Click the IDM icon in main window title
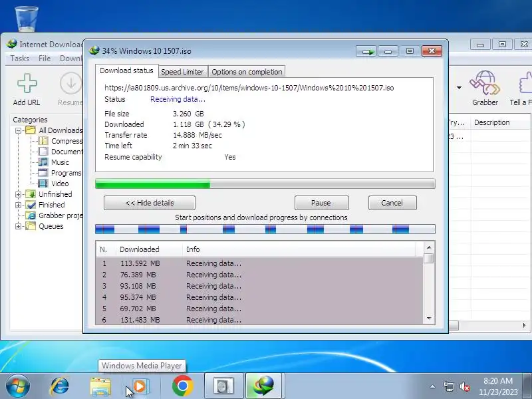This screenshot has height=399, width=532. (12, 44)
